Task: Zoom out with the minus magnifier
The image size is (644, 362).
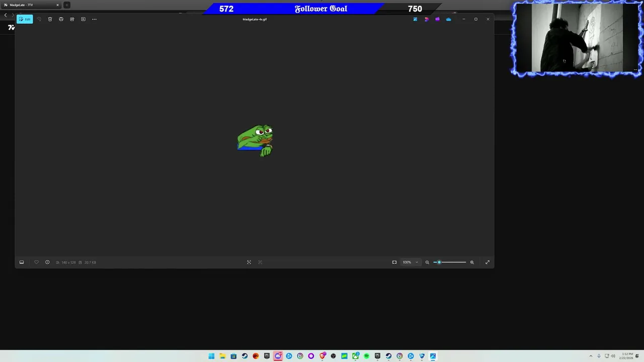Action: [427, 262]
